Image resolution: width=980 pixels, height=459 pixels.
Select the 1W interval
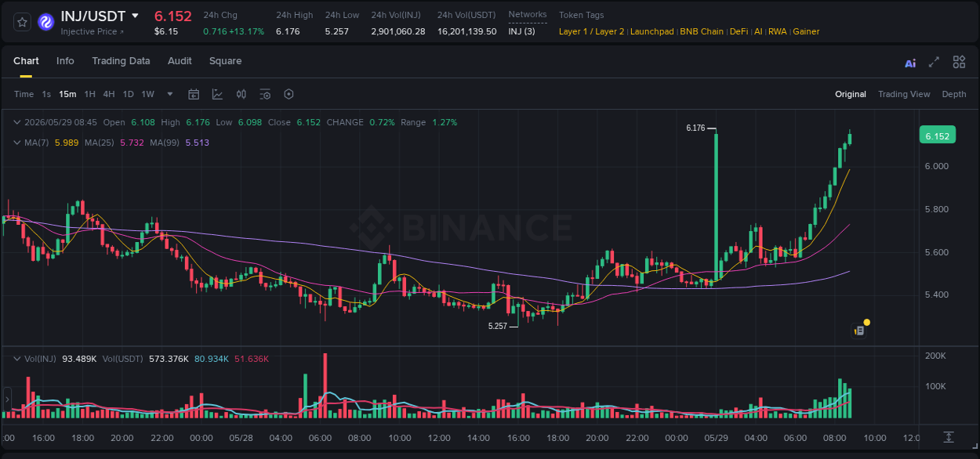[x=147, y=94]
